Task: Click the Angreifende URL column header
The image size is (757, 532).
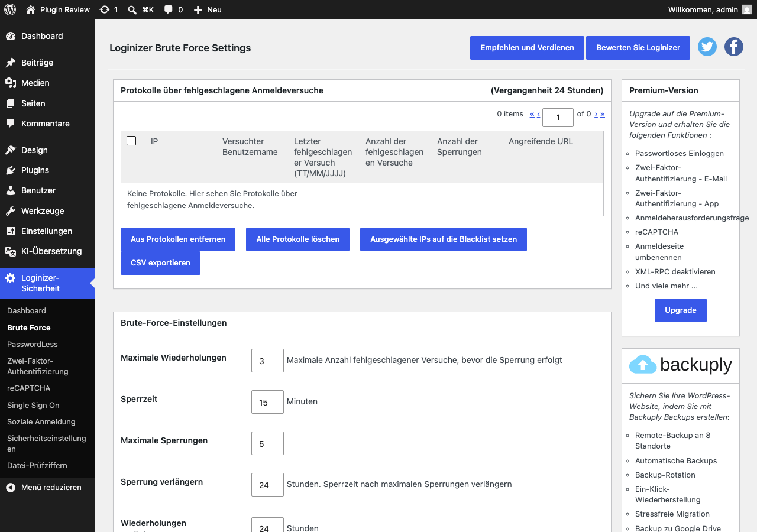Action: coord(541,141)
